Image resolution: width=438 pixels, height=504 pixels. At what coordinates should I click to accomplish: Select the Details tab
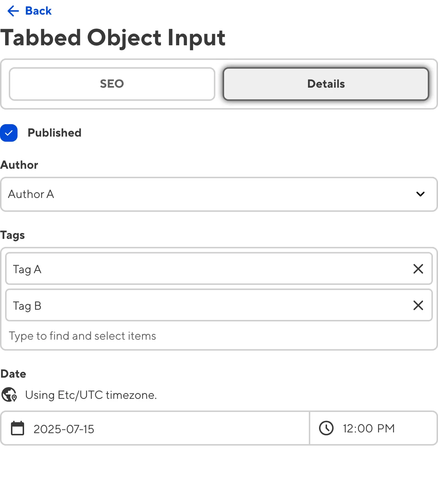click(x=326, y=84)
